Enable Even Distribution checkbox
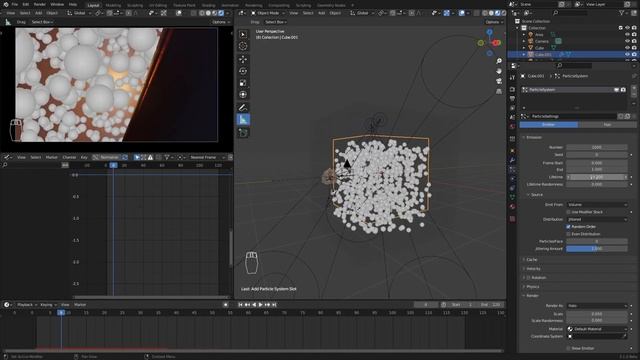This screenshot has width=640, height=360. click(569, 234)
